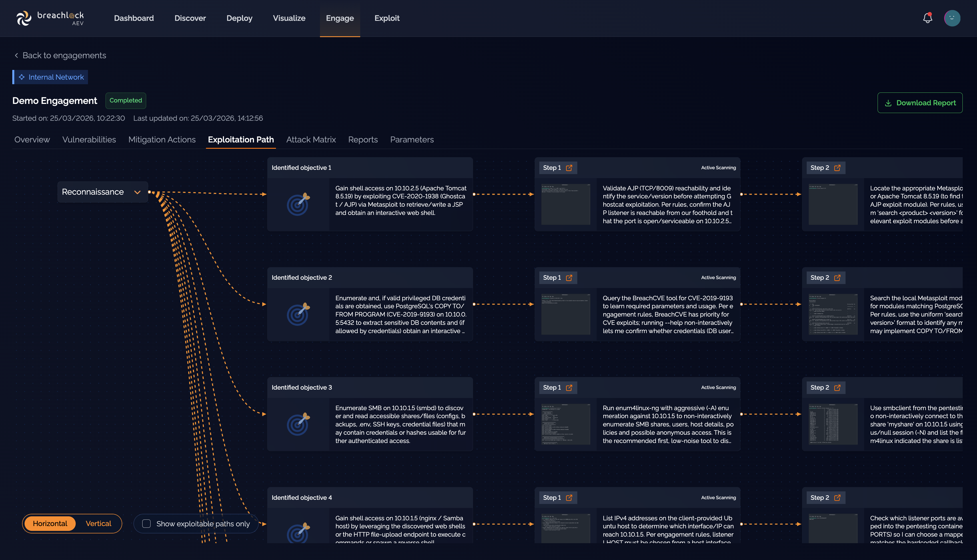The image size is (977, 560).
Task: Click the 'Started on' timestamp text
Action: pyautogui.click(x=69, y=118)
